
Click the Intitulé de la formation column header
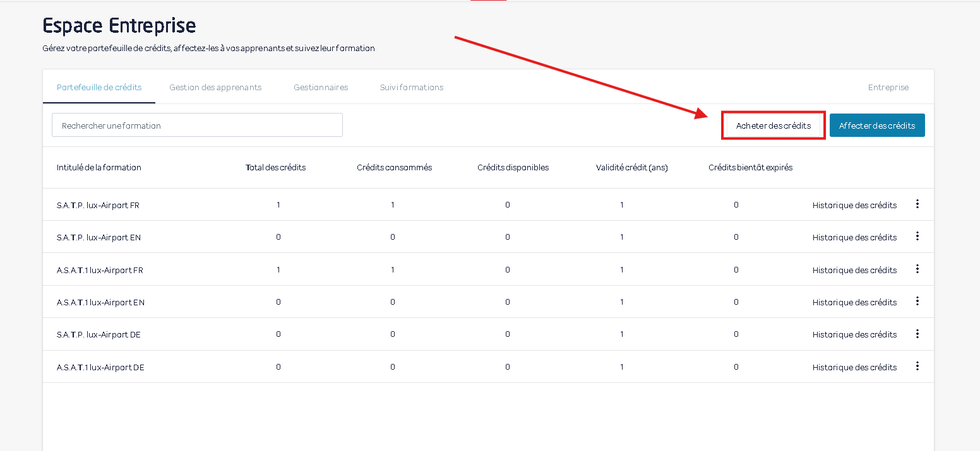coord(99,168)
